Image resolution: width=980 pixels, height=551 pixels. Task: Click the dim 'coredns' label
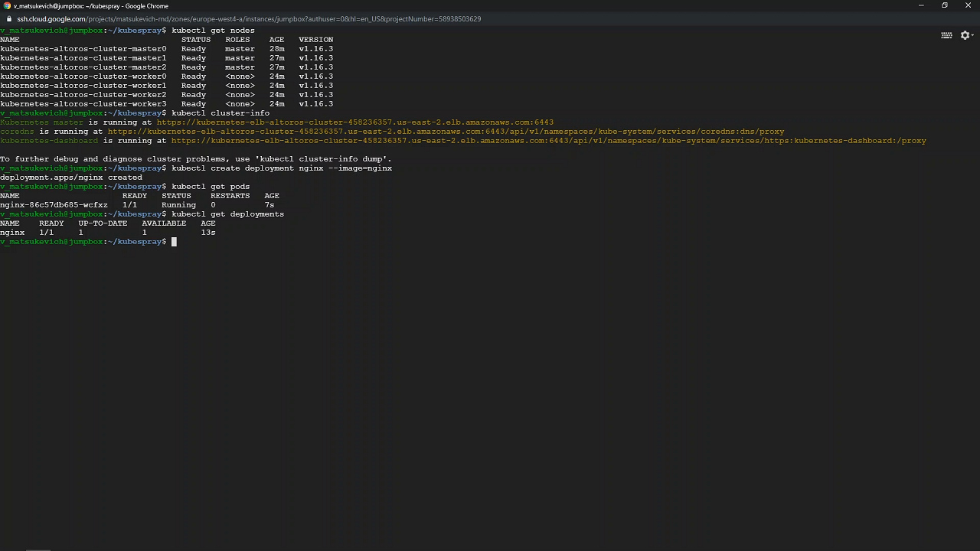tap(17, 132)
